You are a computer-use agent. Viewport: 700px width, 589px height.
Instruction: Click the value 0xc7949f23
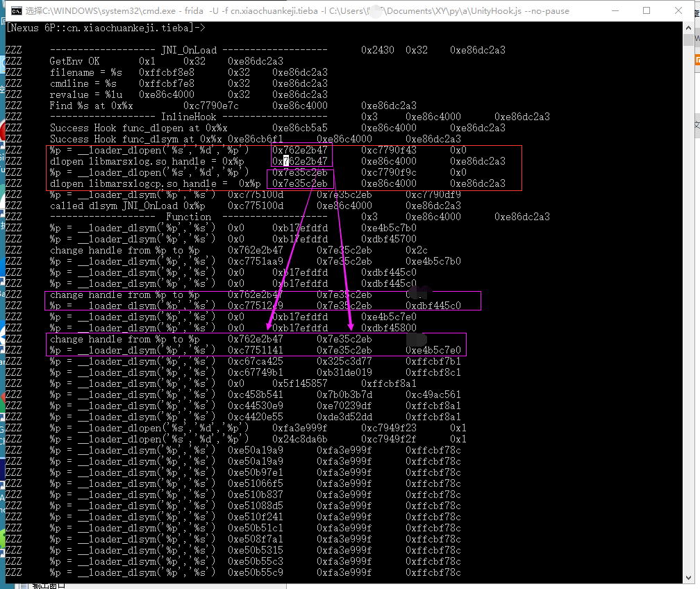tap(388, 429)
